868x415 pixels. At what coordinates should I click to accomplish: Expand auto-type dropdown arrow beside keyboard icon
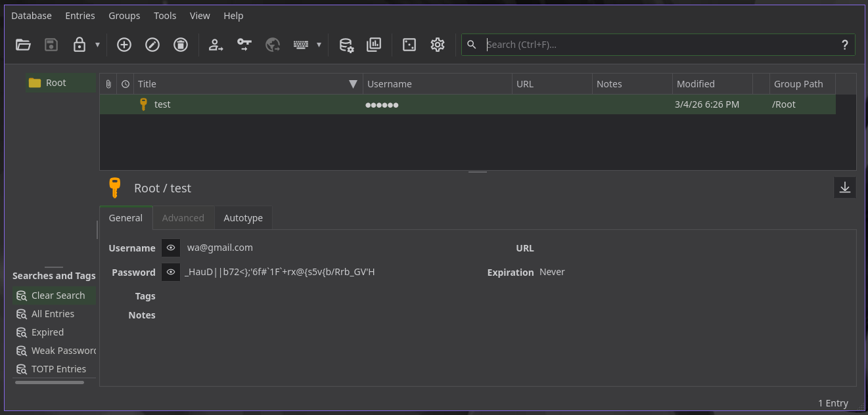(319, 45)
